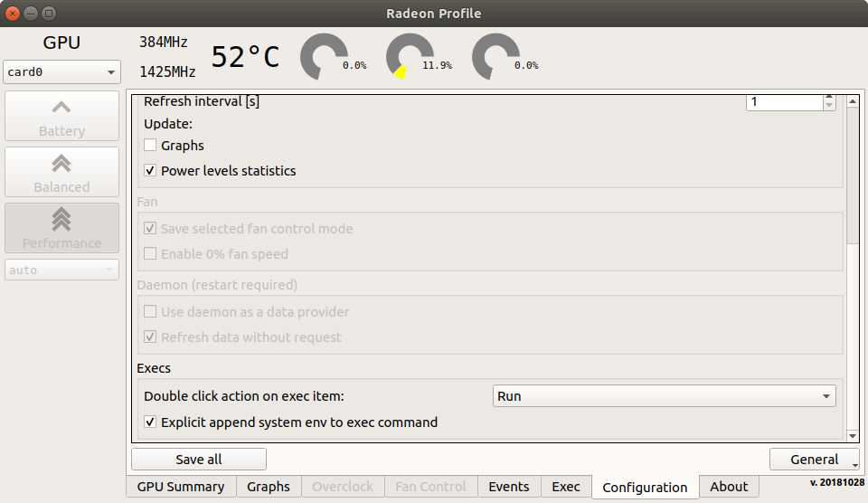The width and height of the screenshot is (868, 503).
Task: Click the 52°C temperature reading
Action: 246,56
